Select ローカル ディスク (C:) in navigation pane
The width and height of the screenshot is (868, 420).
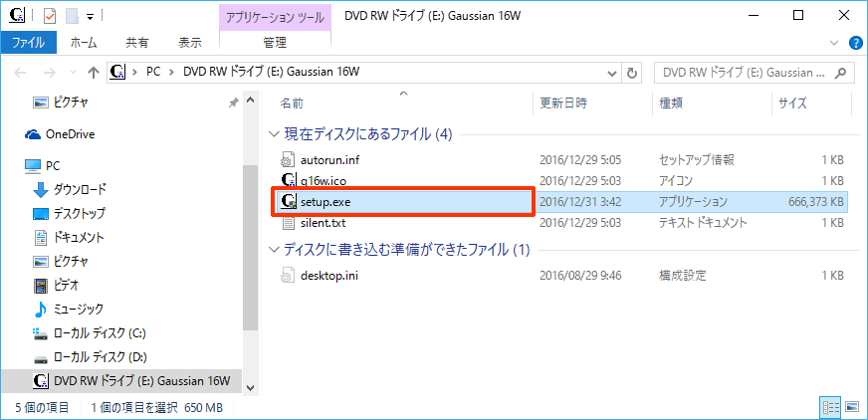point(100,333)
